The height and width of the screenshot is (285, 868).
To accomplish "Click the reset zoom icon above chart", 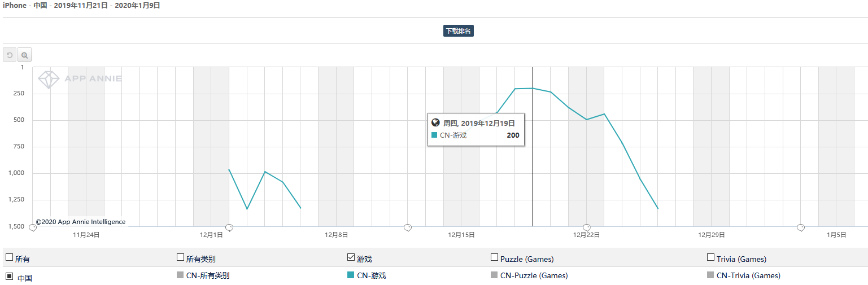I will tap(10, 55).
